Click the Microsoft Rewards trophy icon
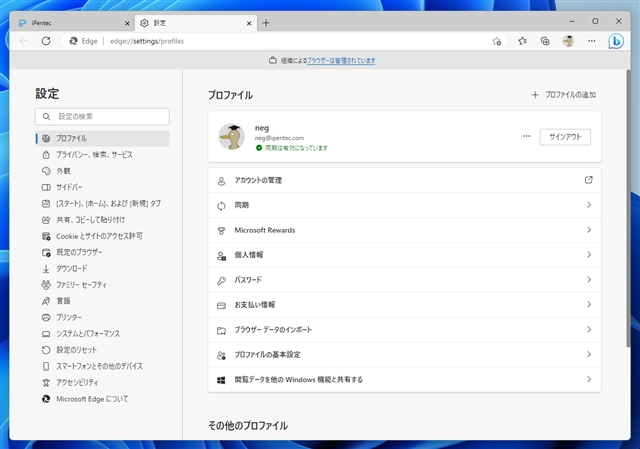 (221, 231)
